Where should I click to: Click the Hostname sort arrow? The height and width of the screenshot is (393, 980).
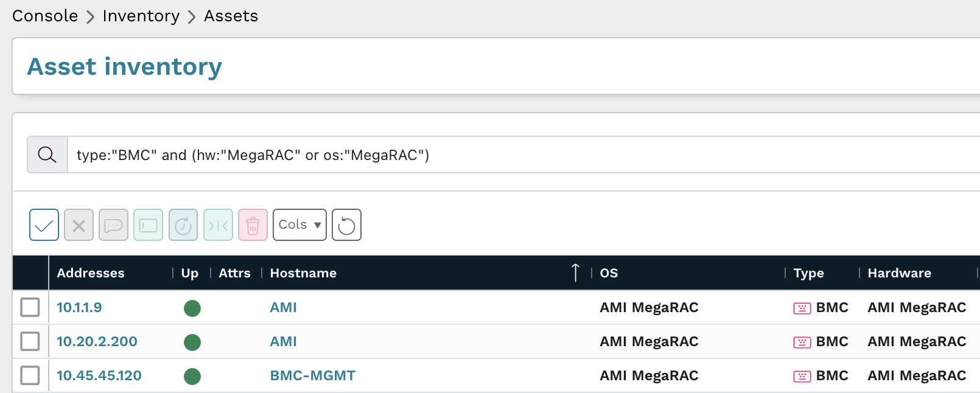pos(575,273)
